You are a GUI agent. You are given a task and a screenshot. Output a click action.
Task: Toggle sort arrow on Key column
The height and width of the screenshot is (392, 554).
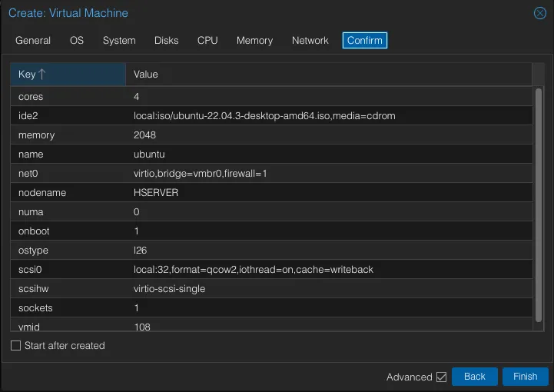[42, 75]
